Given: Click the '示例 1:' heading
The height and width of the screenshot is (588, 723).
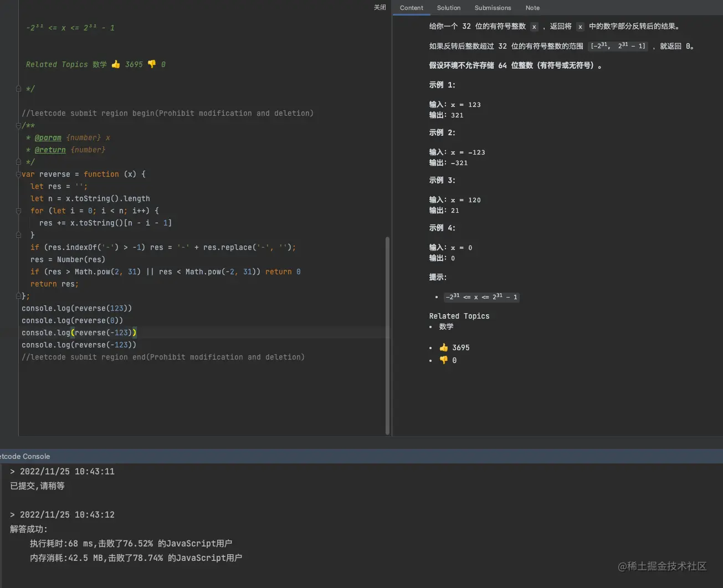Looking at the screenshot, I should [x=442, y=85].
